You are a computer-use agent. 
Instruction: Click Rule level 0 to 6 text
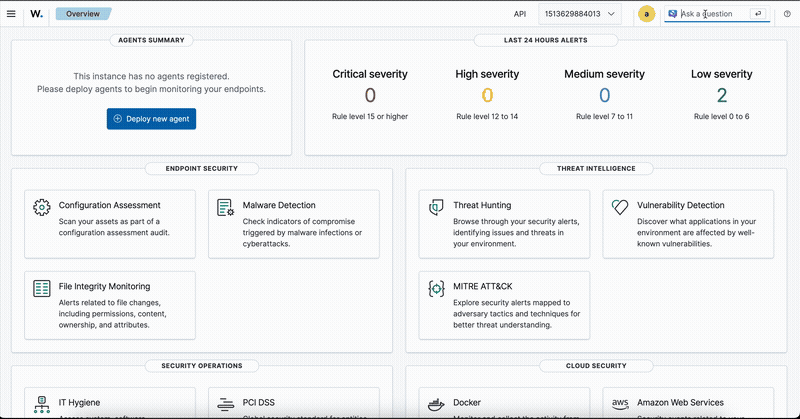721,116
